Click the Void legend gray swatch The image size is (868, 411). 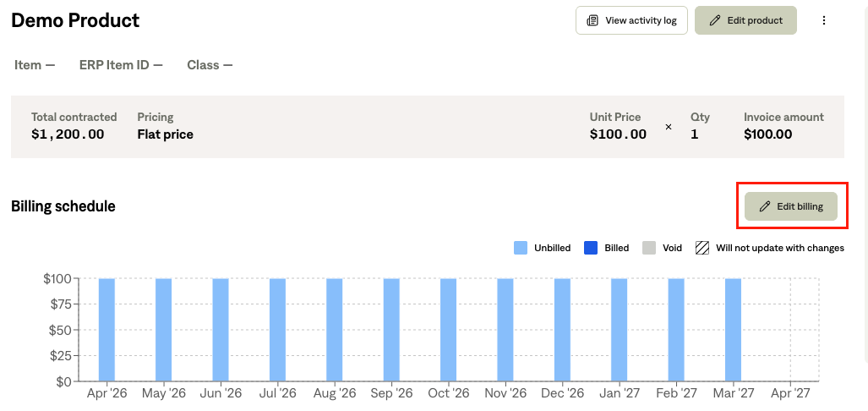pyautogui.click(x=649, y=248)
